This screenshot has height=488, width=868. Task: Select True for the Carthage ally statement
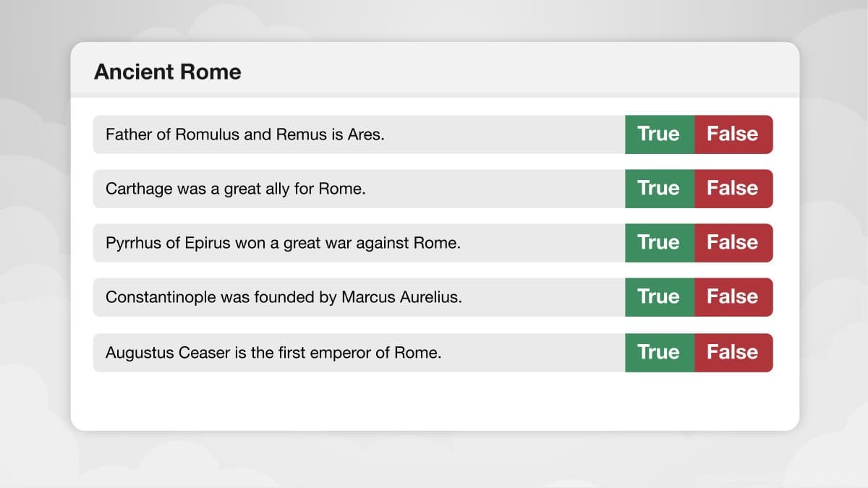[660, 189]
